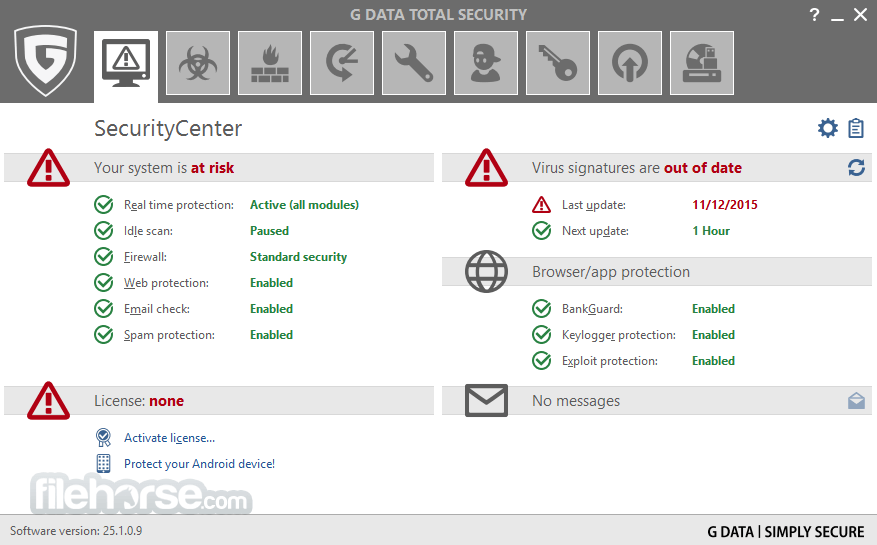Screen dimensions: 877x545
Task: Open Idle scan options
Action: [148, 231]
